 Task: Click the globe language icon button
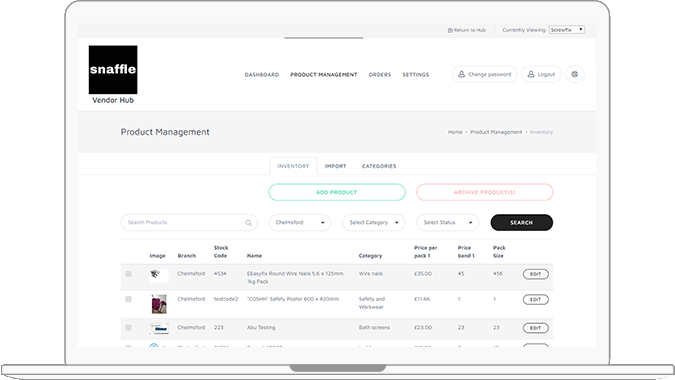575,74
